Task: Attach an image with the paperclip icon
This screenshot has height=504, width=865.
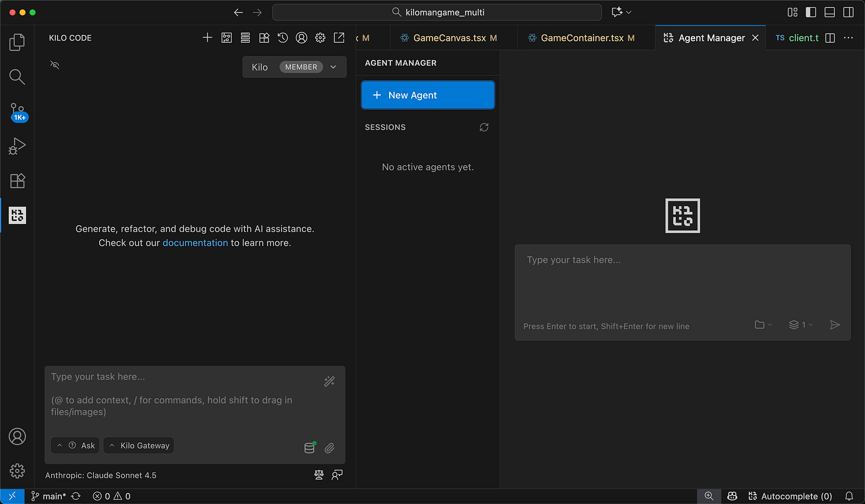Action: [x=330, y=448]
